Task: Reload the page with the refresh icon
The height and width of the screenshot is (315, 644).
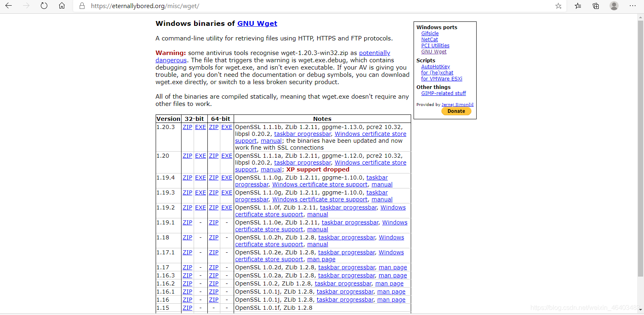Action: [44, 6]
